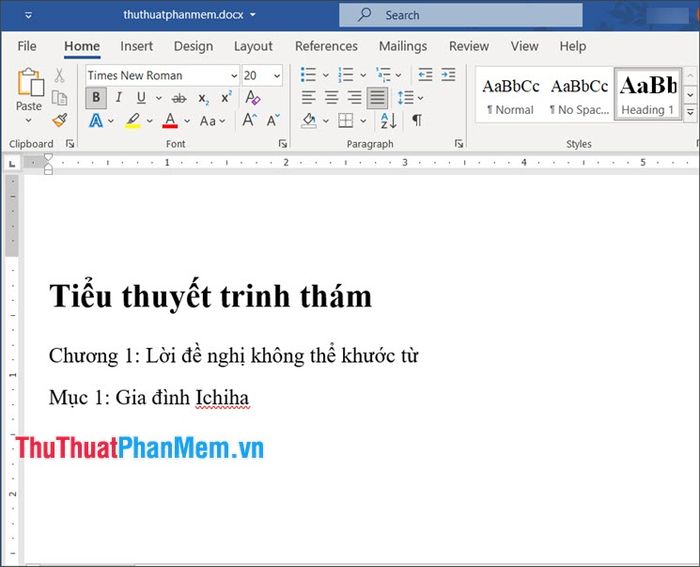Increase paragraph indent
700x567 pixels.
pyautogui.click(x=448, y=75)
